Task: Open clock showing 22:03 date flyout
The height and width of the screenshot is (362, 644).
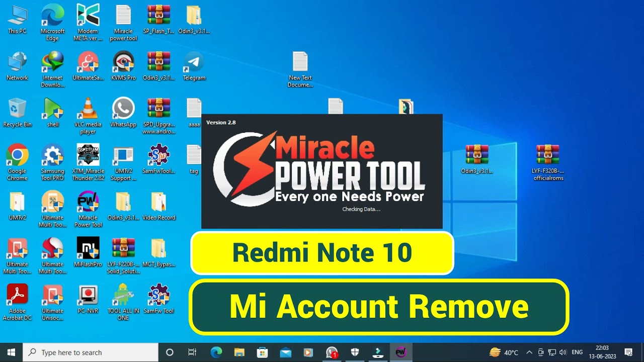Action: tap(602, 352)
